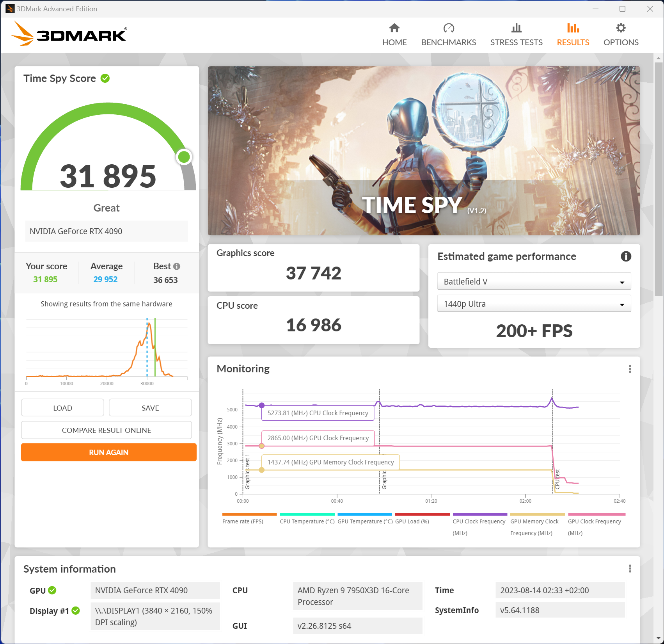Click the vertical scrollbar thumb

pyautogui.click(x=659, y=178)
